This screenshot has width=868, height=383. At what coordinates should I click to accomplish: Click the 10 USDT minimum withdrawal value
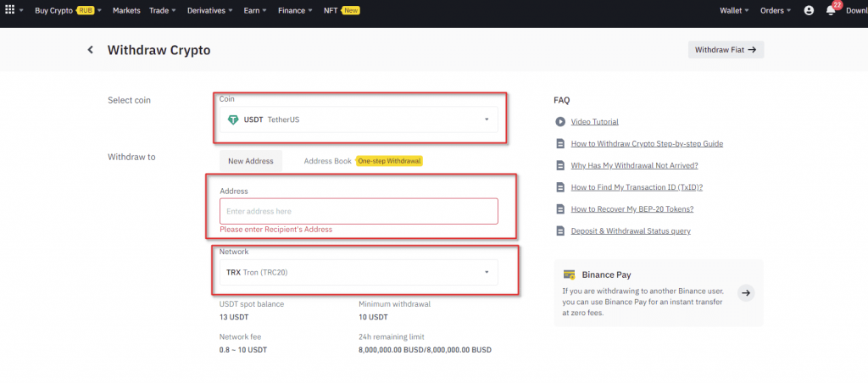coord(373,317)
